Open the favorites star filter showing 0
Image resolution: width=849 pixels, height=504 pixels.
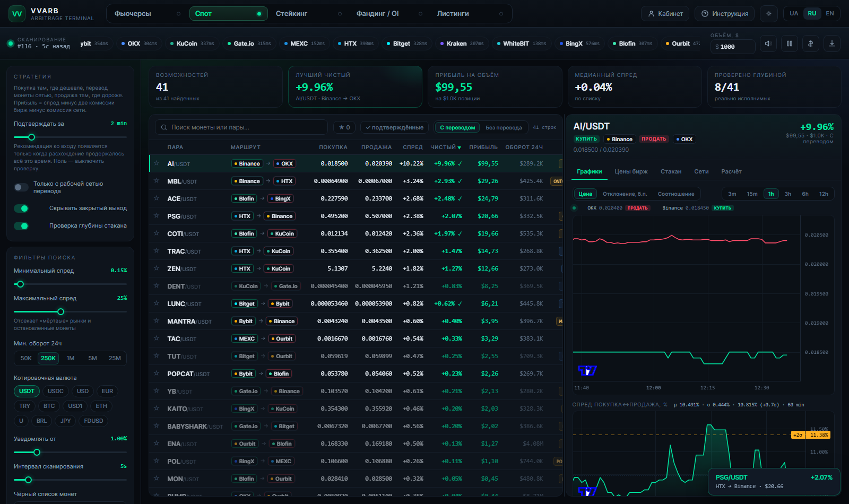(x=345, y=127)
